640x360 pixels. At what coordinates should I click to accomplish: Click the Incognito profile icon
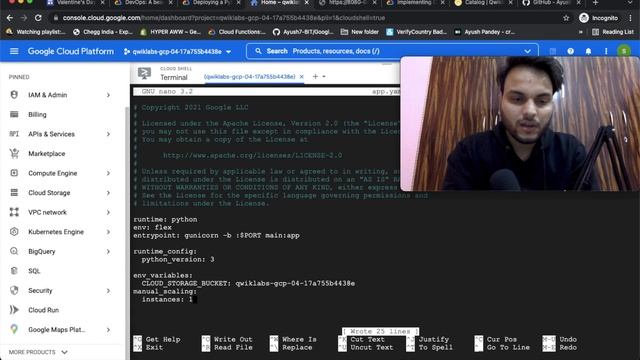point(584,18)
